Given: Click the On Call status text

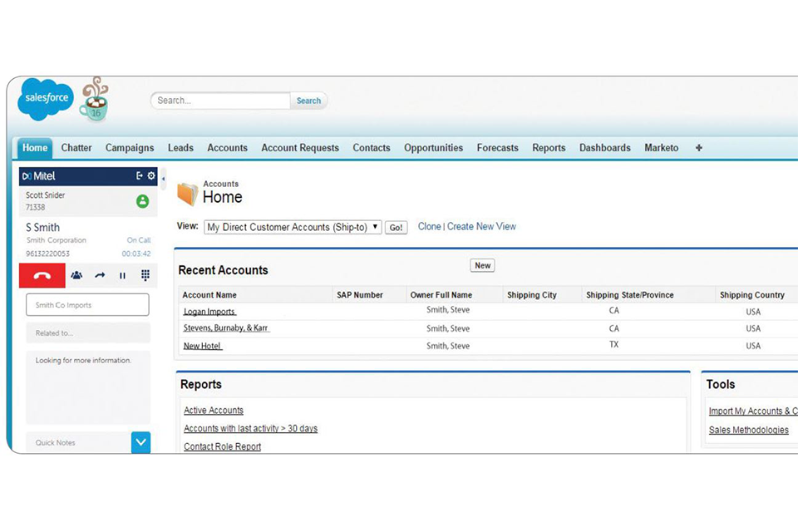Looking at the screenshot, I should 139,239.
